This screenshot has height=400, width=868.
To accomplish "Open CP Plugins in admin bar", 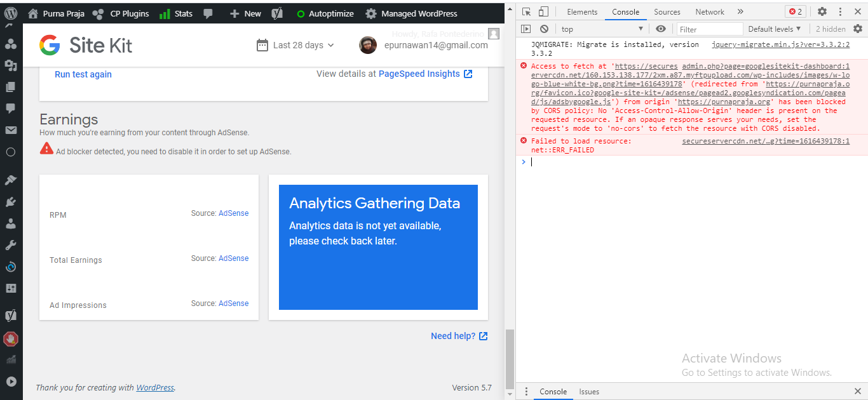I will point(121,13).
